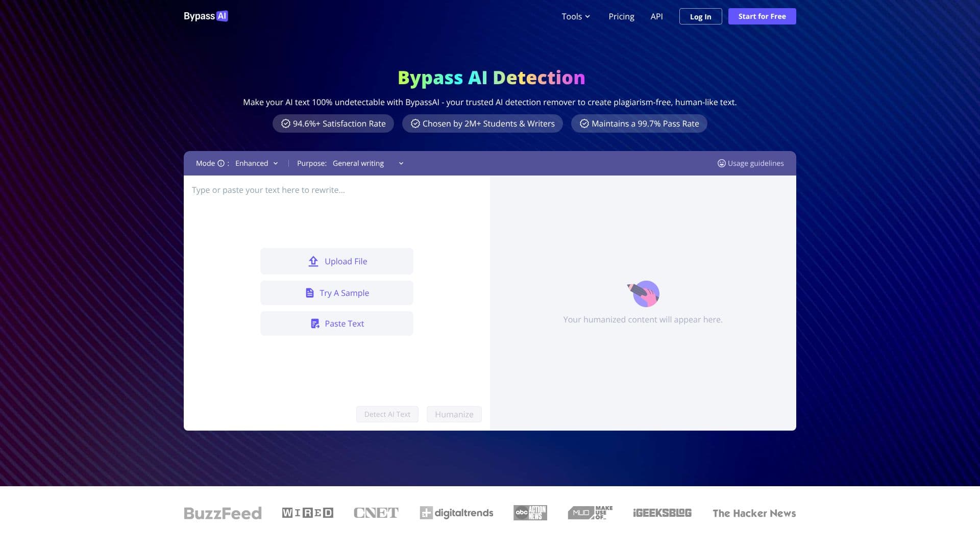The width and height of the screenshot is (980, 551).
Task: Click Start for Free
Action: point(762,16)
